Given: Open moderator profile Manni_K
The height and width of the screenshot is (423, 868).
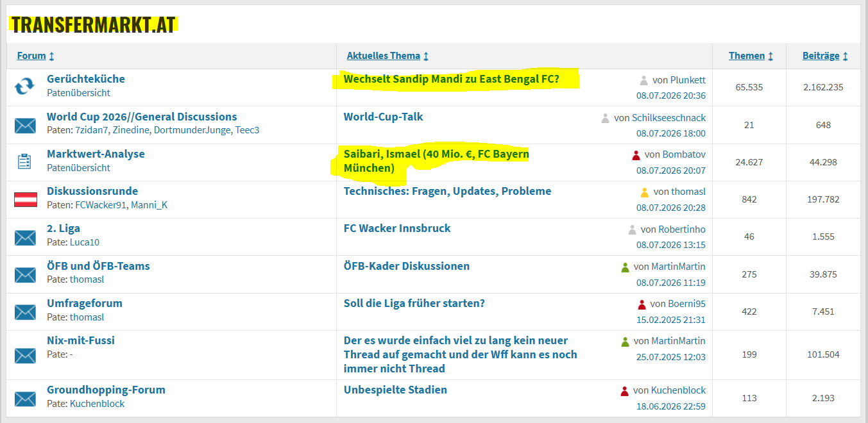Looking at the screenshot, I should point(149,205).
